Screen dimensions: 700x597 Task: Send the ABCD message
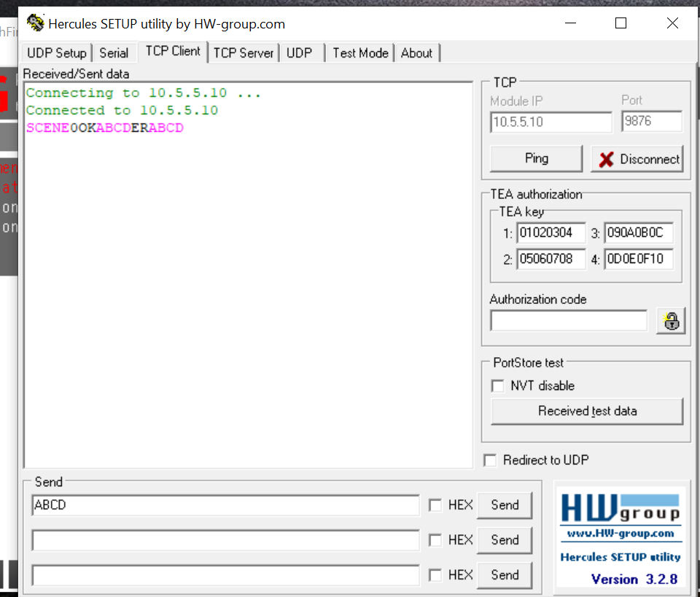click(x=504, y=504)
